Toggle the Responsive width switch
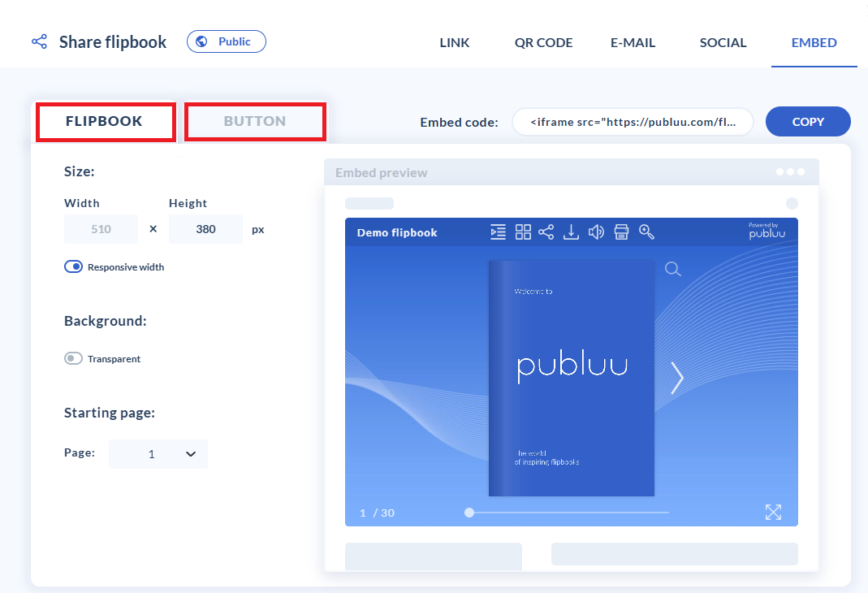 (73, 267)
